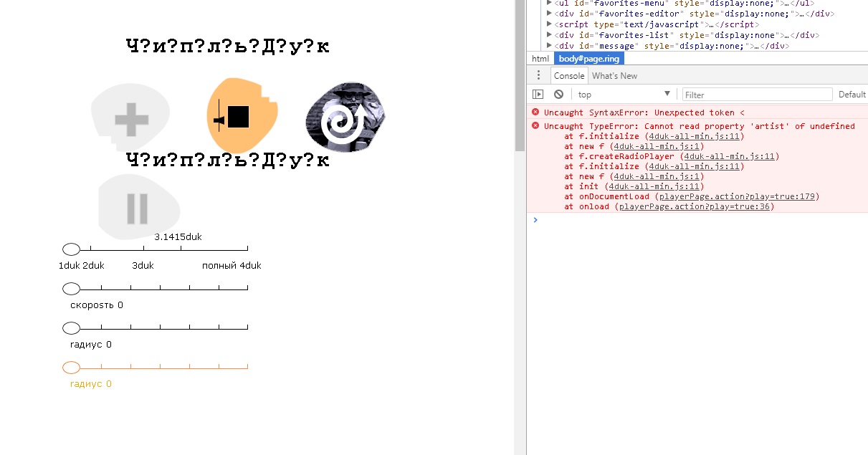
Task: Switch to the Console drawer tab
Action: [569, 75]
